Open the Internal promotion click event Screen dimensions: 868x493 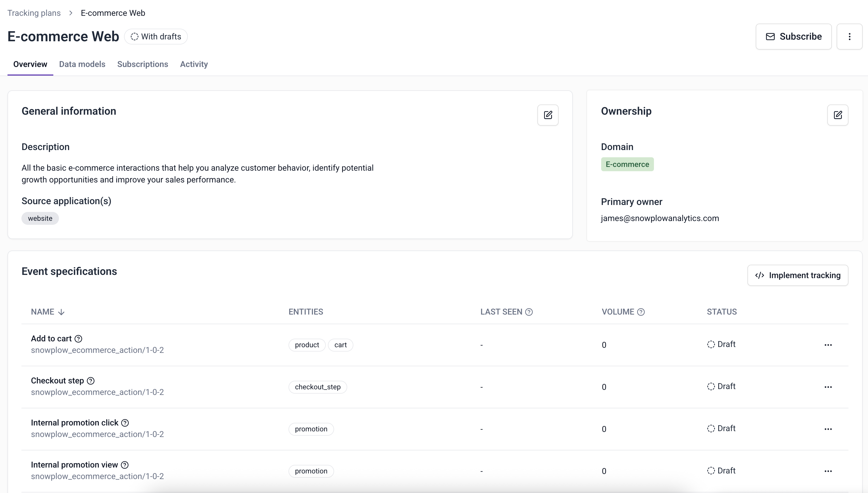[x=74, y=423]
